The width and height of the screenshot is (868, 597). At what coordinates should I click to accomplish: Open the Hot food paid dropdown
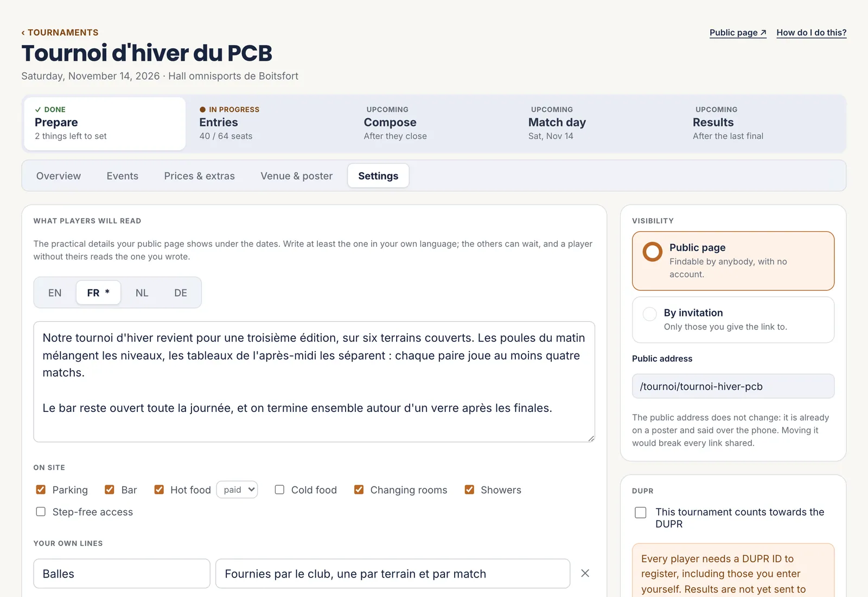[237, 490]
